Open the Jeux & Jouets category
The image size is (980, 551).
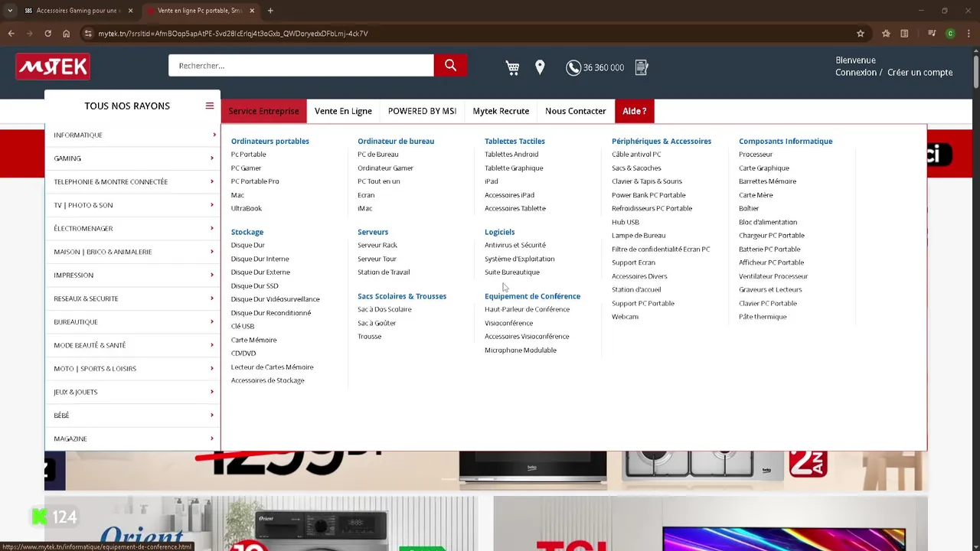132,392
